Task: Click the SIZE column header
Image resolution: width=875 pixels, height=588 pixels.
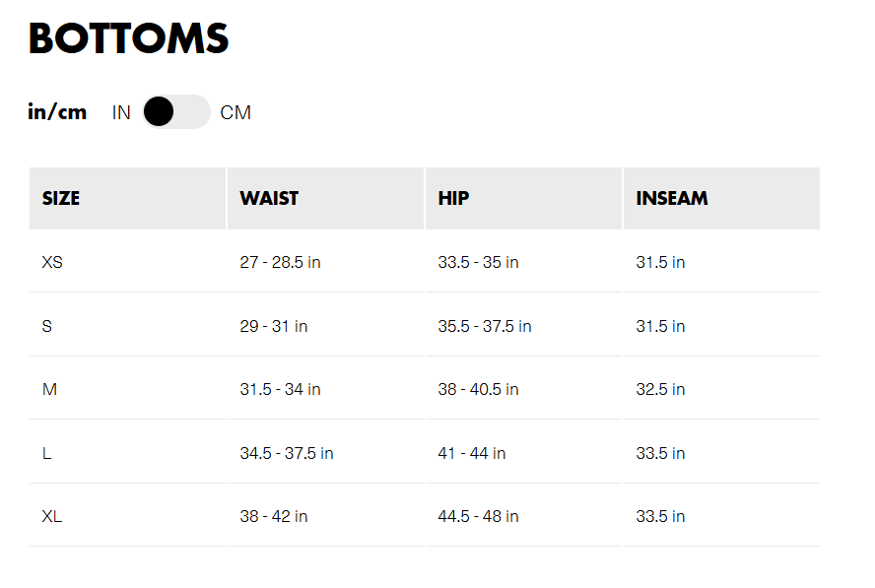Action: (x=61, y=198)
